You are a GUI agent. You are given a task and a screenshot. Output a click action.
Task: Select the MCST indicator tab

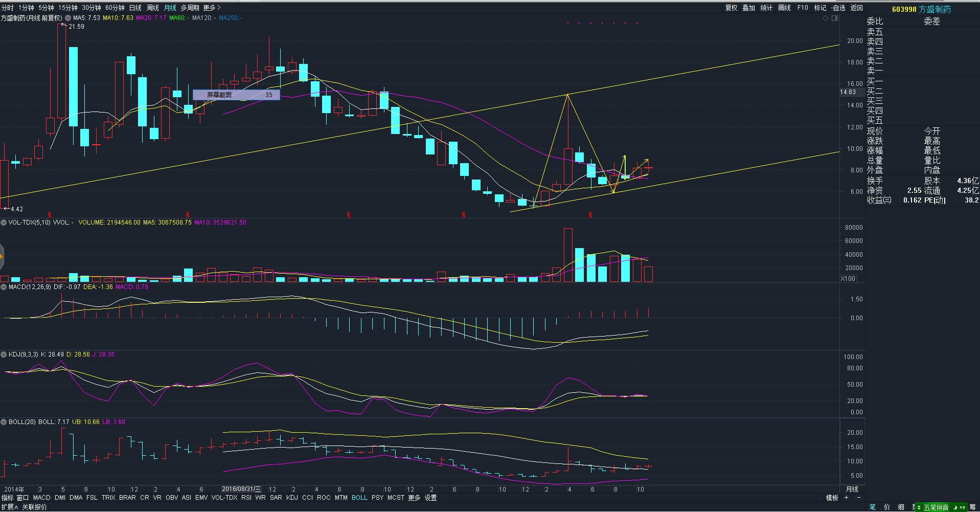coord(395,498)
